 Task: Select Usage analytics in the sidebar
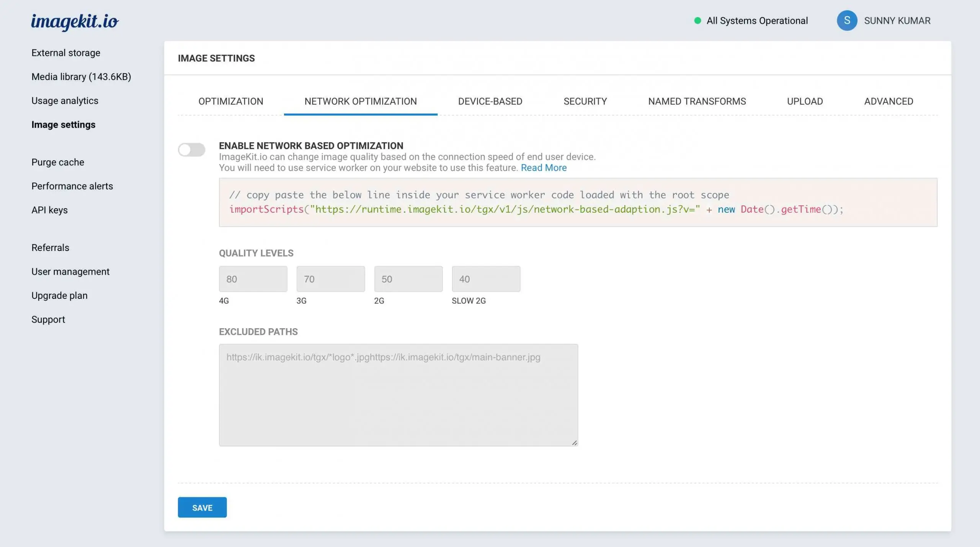(65, 101)
